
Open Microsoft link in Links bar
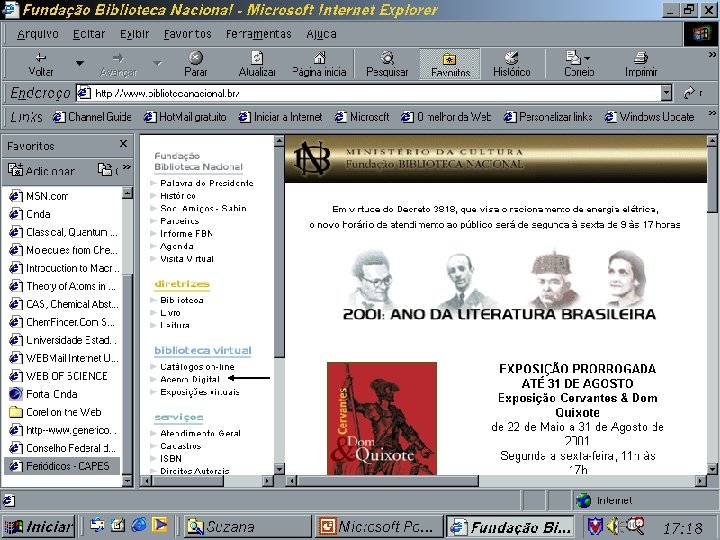click(362, 117)
